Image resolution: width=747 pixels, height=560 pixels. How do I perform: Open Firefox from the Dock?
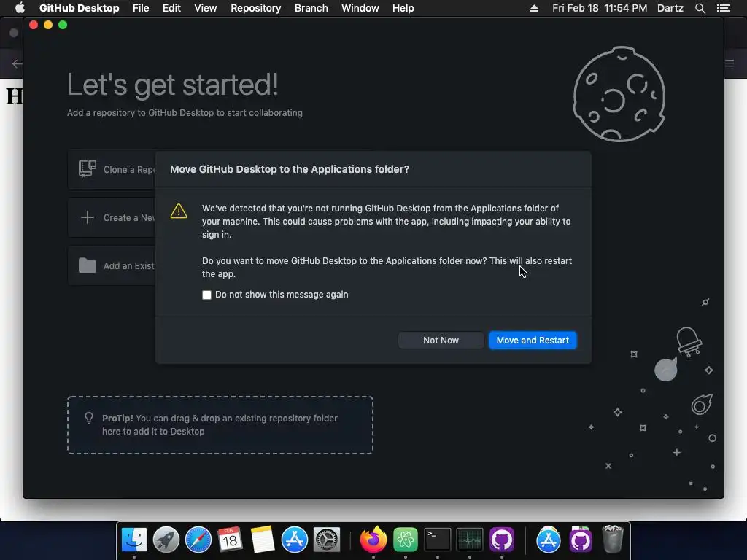(373, 540)
